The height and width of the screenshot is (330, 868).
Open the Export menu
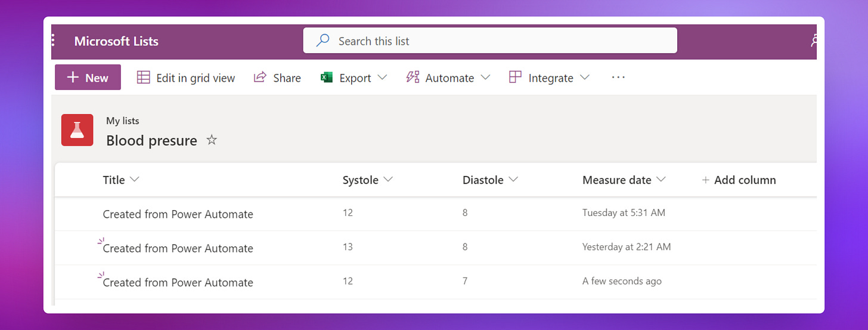click(354, 78)
